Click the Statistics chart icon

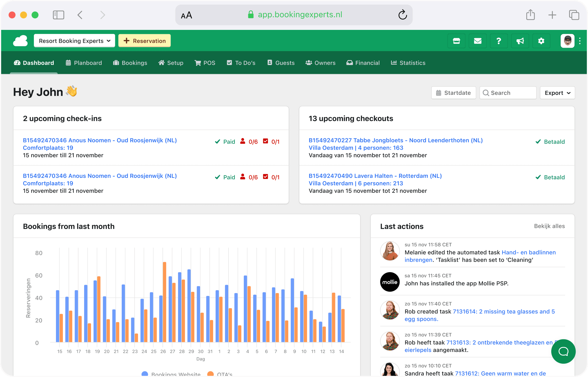tap(394, 63)
